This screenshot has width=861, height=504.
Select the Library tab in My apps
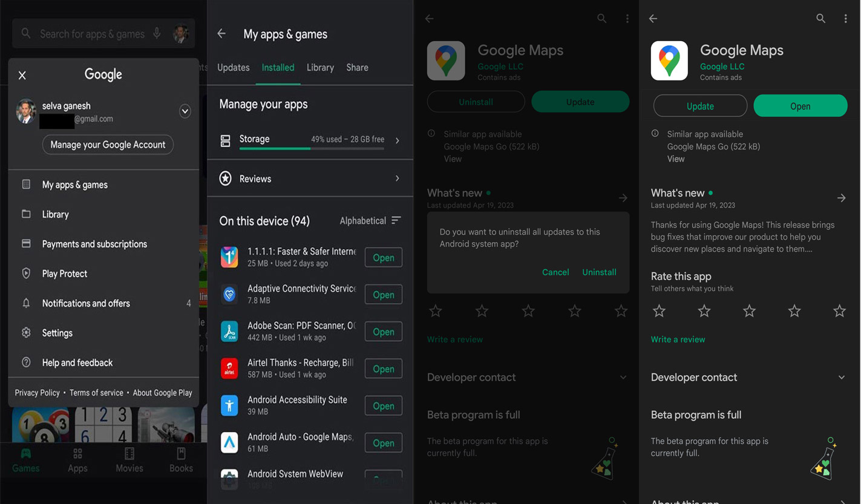320,68
